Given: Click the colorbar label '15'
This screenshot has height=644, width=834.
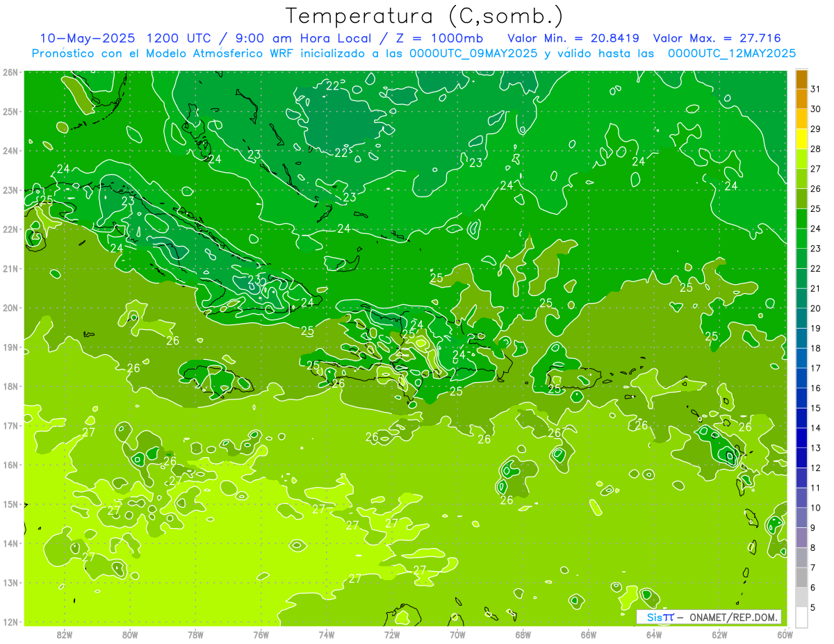Looking at the screenshot, I should coord(816,408).
